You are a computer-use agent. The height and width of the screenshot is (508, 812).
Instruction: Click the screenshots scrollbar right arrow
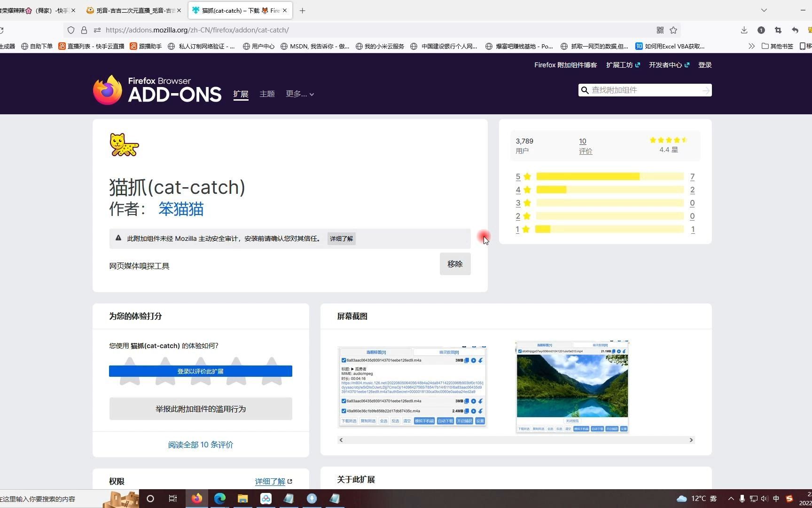(x=691, y=440)
